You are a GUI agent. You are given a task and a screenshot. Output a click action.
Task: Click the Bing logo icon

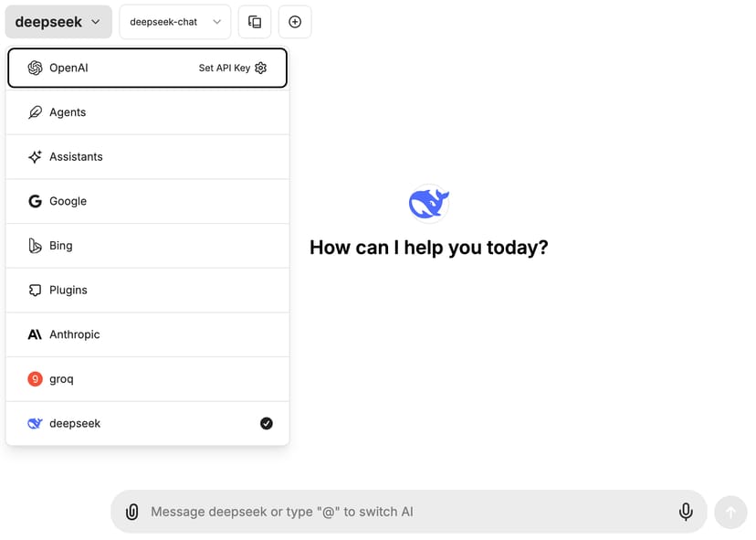click(x=35, y=246)
